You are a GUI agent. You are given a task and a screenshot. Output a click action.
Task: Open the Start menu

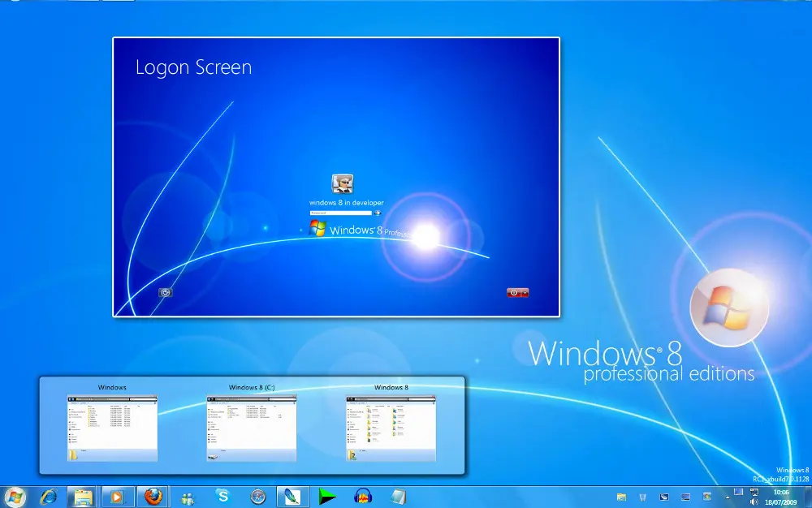pyautogui.click(x=15, y=497)
